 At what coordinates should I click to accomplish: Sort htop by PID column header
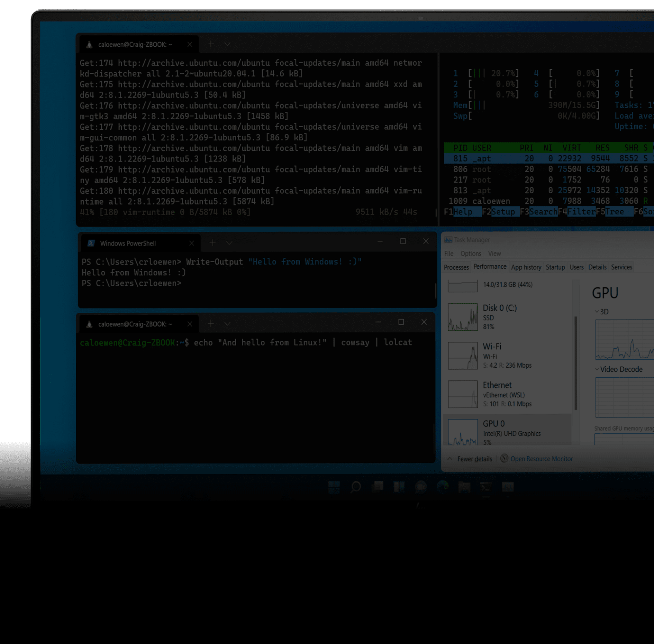click(460, 148)
